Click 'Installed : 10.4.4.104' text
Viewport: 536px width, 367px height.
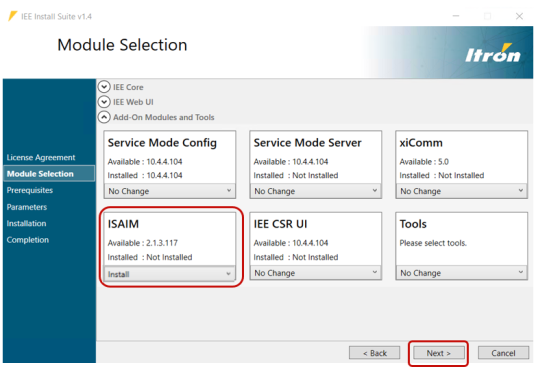pyautogui.click(x=145, y=175)
